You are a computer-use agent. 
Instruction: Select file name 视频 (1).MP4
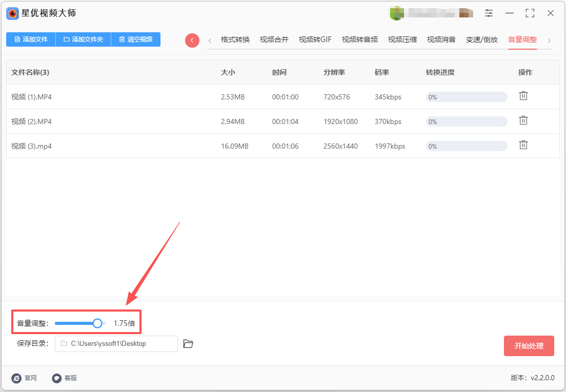(31, 97)
